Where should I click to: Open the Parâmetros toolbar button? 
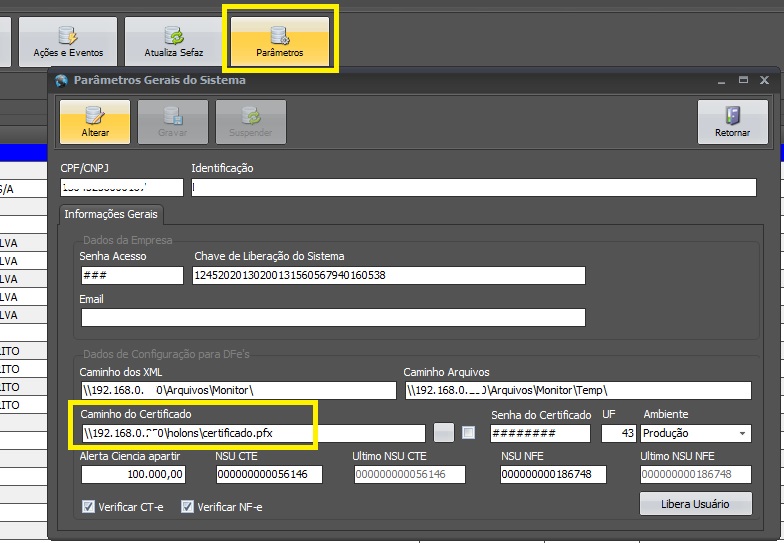280,42
